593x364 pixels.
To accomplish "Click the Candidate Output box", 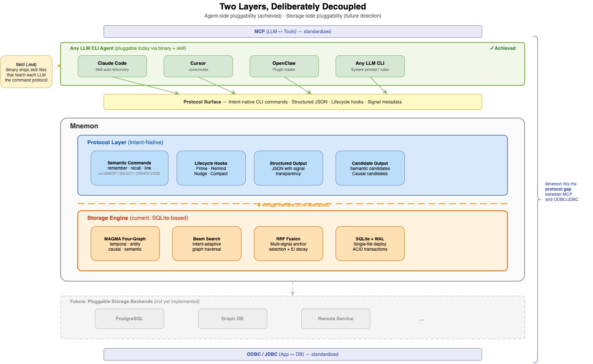I will coord(370,168).
